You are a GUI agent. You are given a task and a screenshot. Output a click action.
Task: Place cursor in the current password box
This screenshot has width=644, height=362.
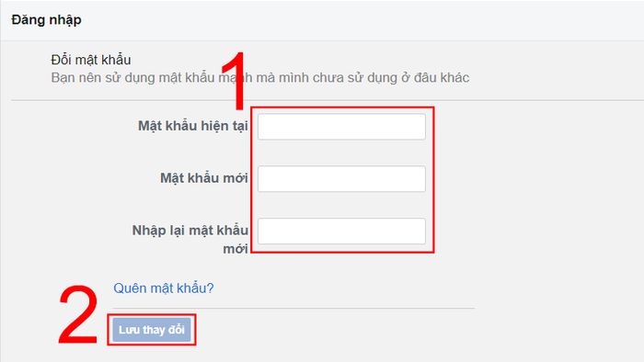[x=341, y=127]
